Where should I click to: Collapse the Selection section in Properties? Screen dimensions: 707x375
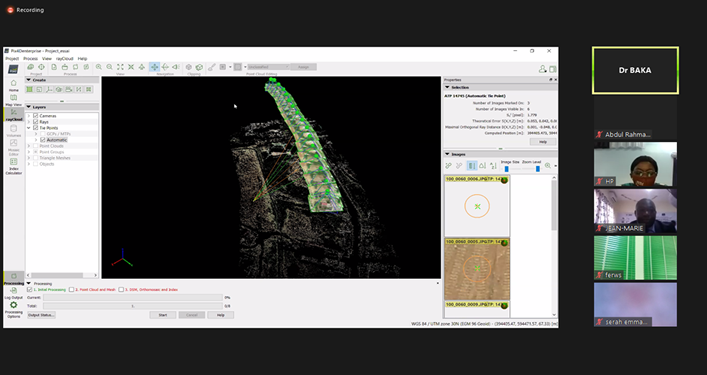click(x=447, y=87)
